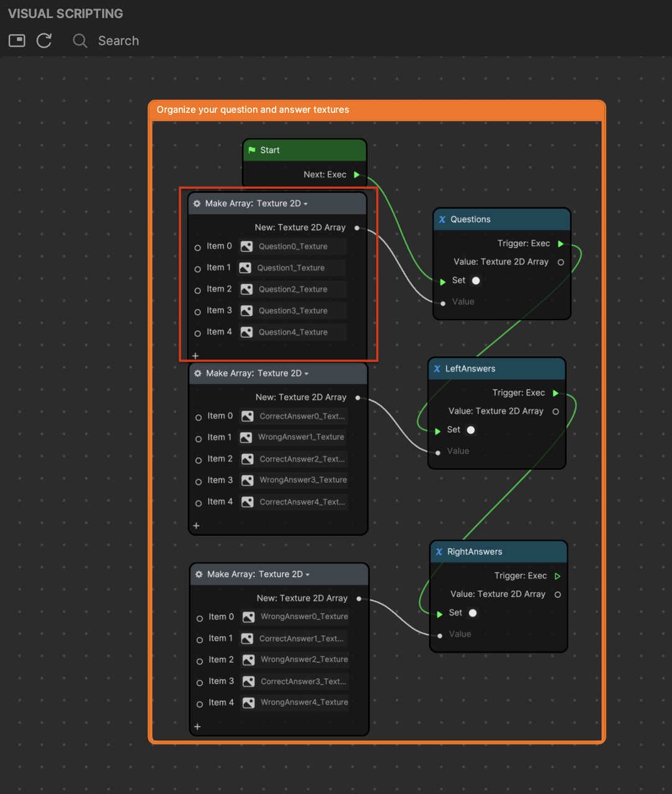Add an item to the questions Make Array node

click(195, 355)
